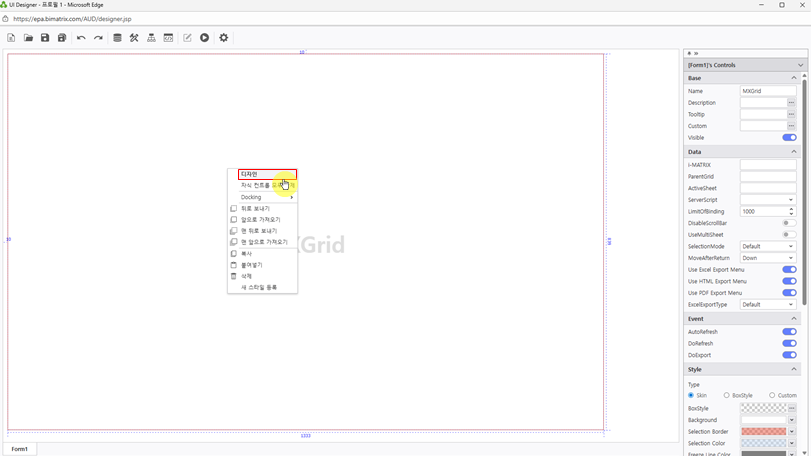This screenshot has width=811, height=456.
Task: Toggle the AutoRefresh switch
Action: tap(789, 332)
